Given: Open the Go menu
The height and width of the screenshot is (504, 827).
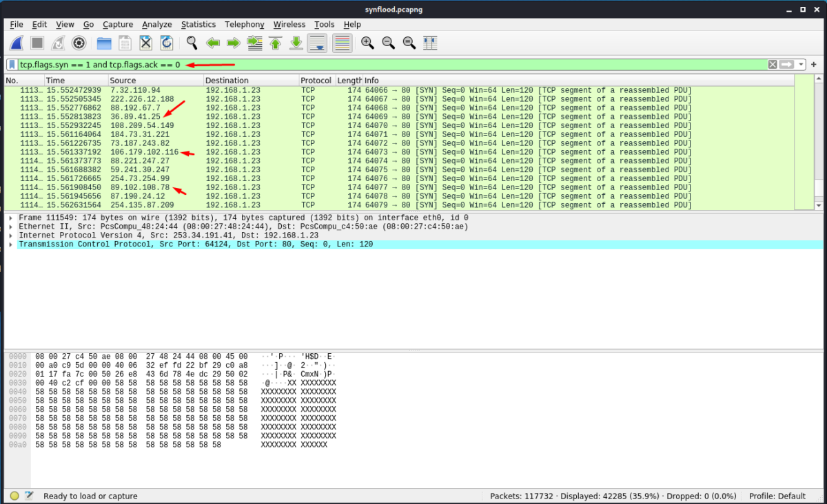Looking at the screenshot, I should pos(88,24).
